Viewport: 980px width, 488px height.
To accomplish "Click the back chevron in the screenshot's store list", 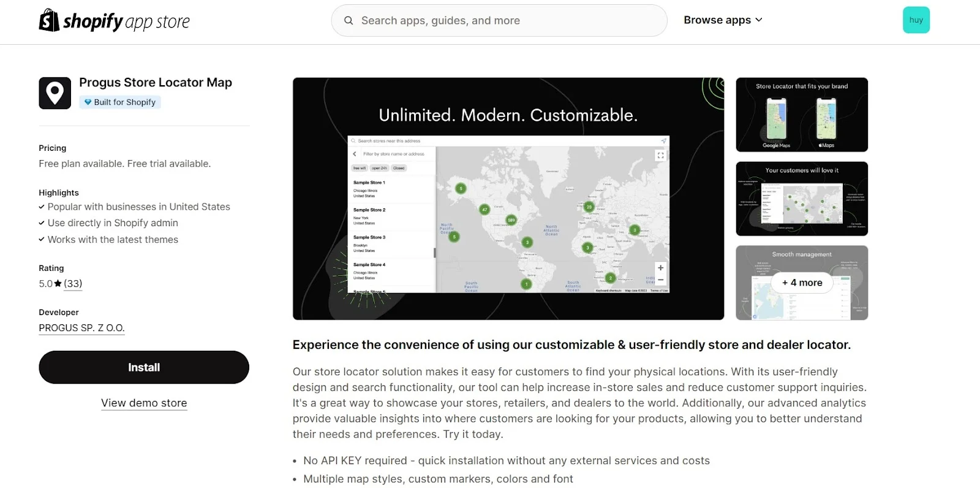I will pos(355,154).
